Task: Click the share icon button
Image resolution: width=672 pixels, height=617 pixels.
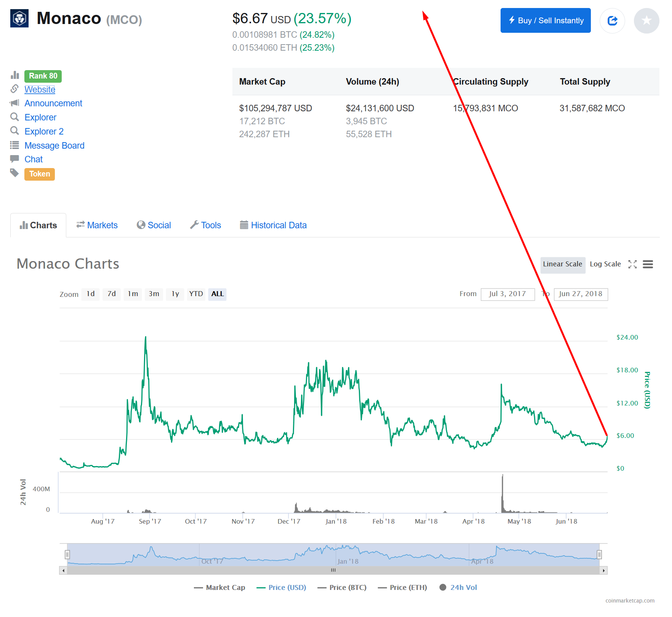Action: coord(612,21)
